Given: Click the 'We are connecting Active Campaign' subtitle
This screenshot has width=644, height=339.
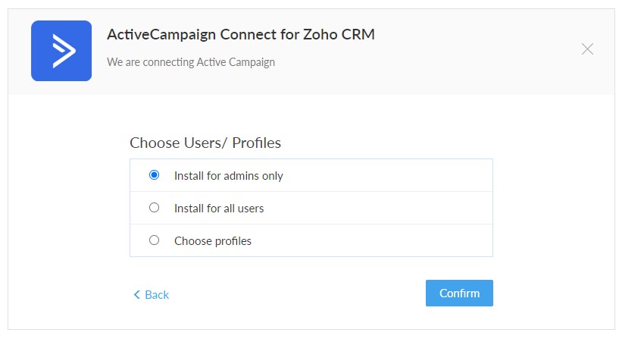Looking at the screenshot, I should (191, 62).
